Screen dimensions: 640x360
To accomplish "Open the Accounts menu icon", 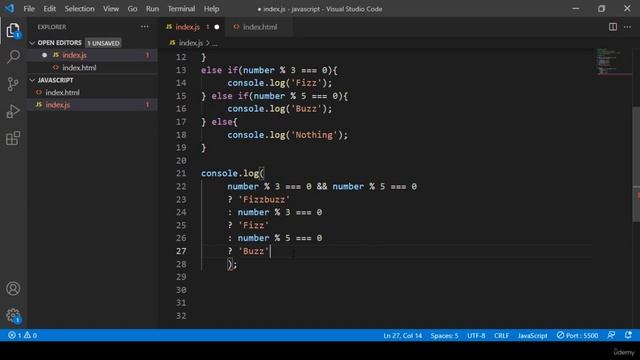I will [x=13, y=289].
